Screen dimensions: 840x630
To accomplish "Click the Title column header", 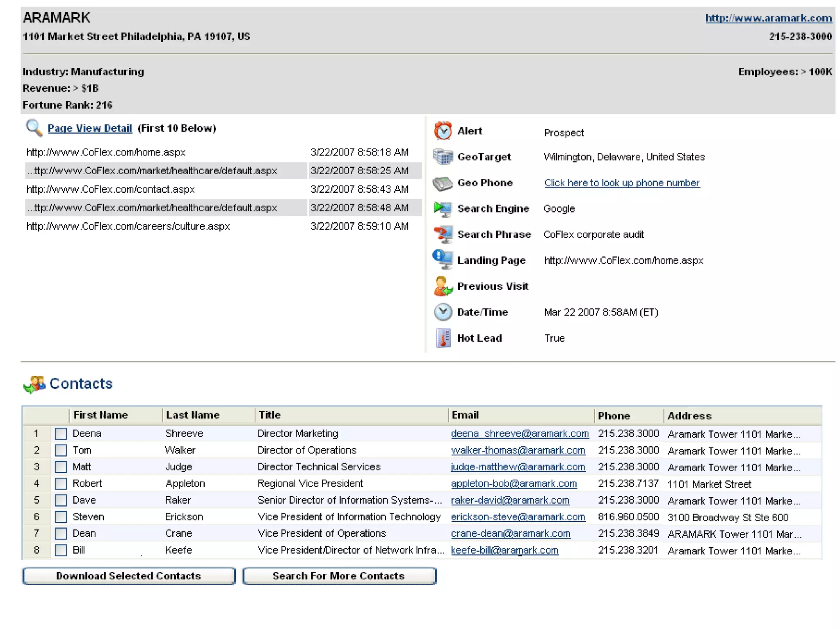I will [269, 415].
